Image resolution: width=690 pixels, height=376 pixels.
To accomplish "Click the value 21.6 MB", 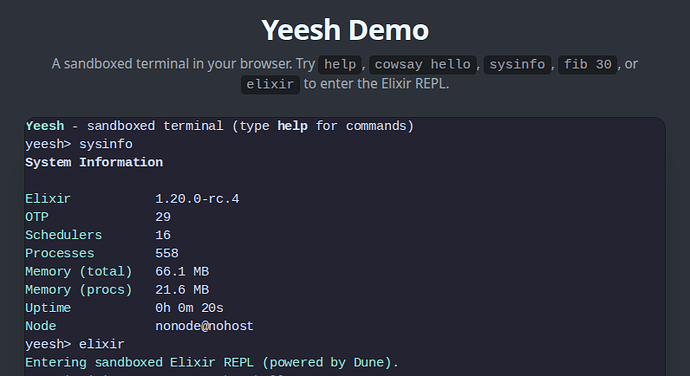I will 182,290.
